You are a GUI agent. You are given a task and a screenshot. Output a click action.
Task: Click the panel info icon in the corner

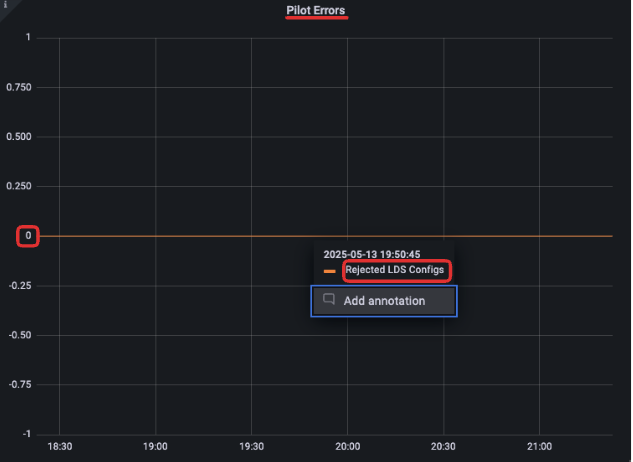[x=5, y=4]
